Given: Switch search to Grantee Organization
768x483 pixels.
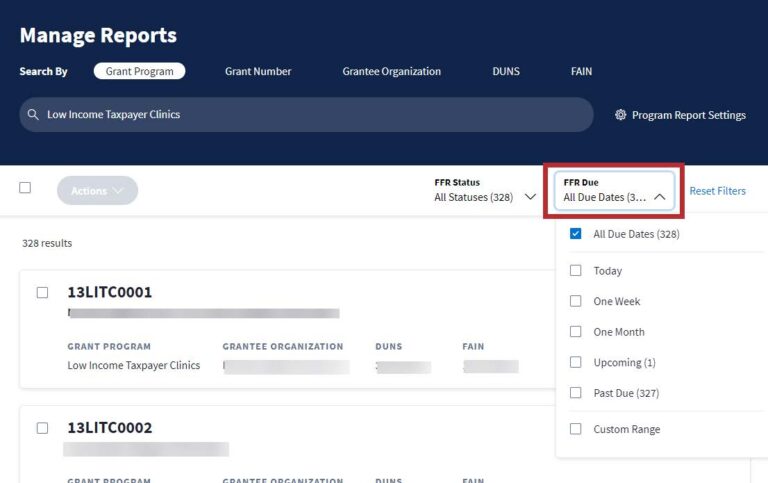Looking at the screenshot, I should pyautogui.click(x=391, y=72).
